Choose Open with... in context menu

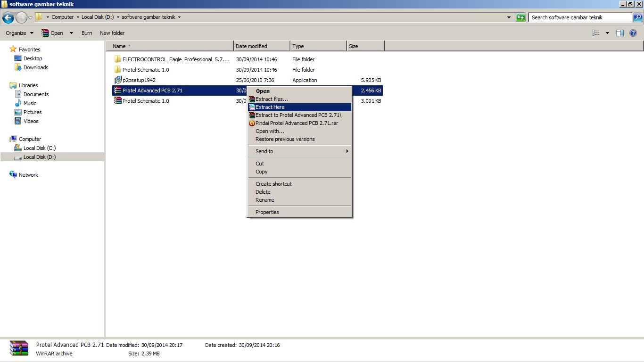tap(300, 131)
